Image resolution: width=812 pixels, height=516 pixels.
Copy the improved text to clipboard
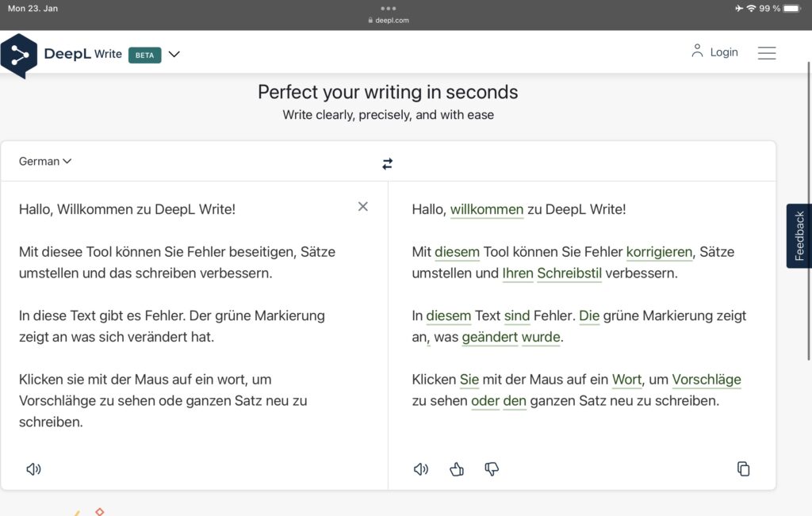(743, 468)
